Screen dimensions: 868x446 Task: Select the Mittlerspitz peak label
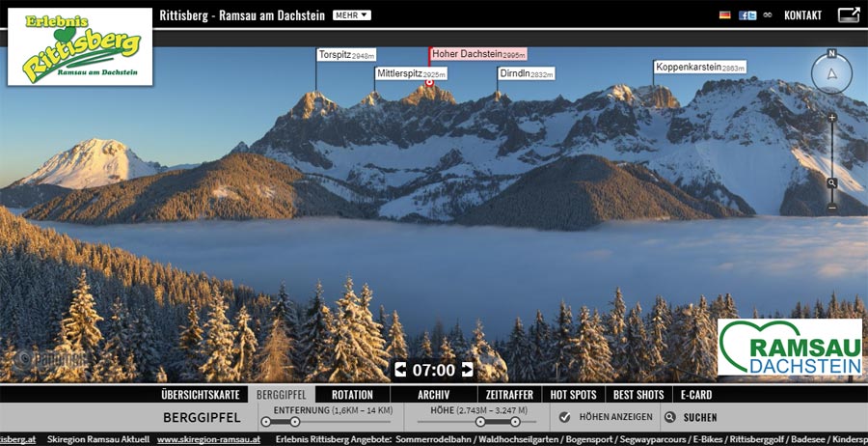[411, 73]
